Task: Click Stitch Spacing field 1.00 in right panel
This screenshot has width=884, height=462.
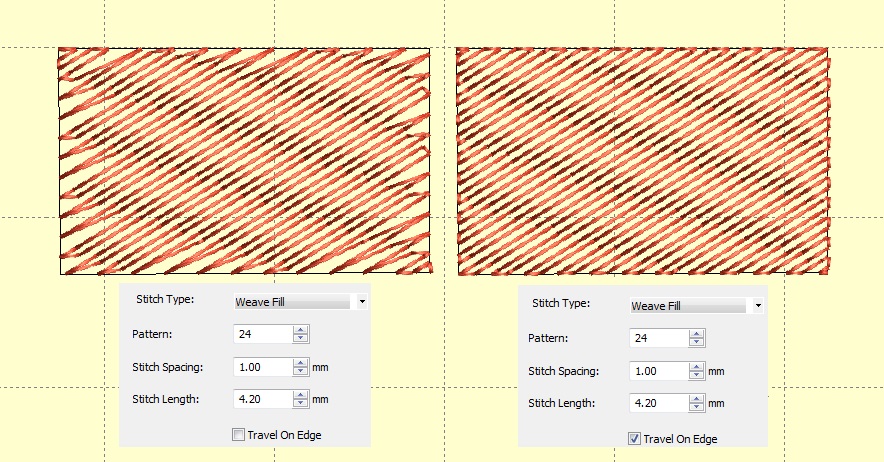Action: (x=659, y=371)
